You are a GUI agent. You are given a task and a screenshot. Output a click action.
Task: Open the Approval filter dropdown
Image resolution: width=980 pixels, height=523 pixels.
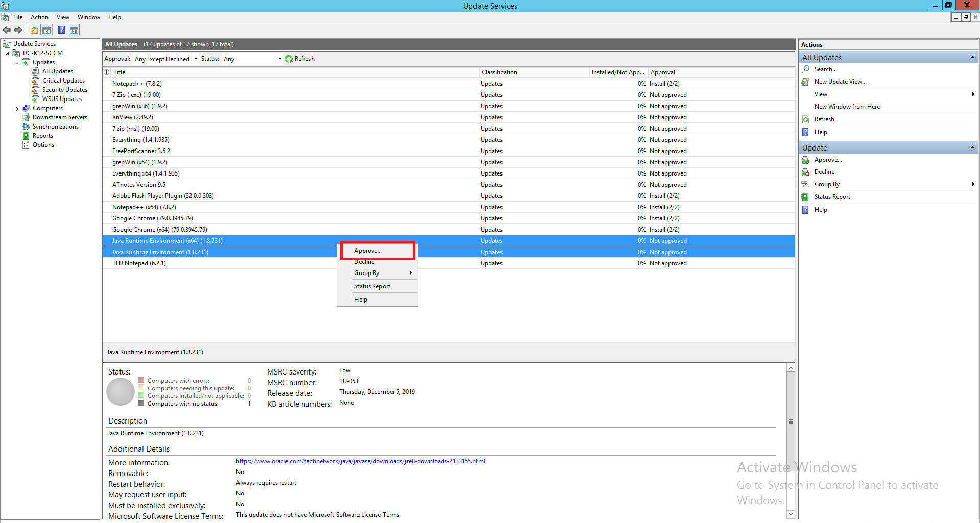pyautogui.click(x=197, y=59)
